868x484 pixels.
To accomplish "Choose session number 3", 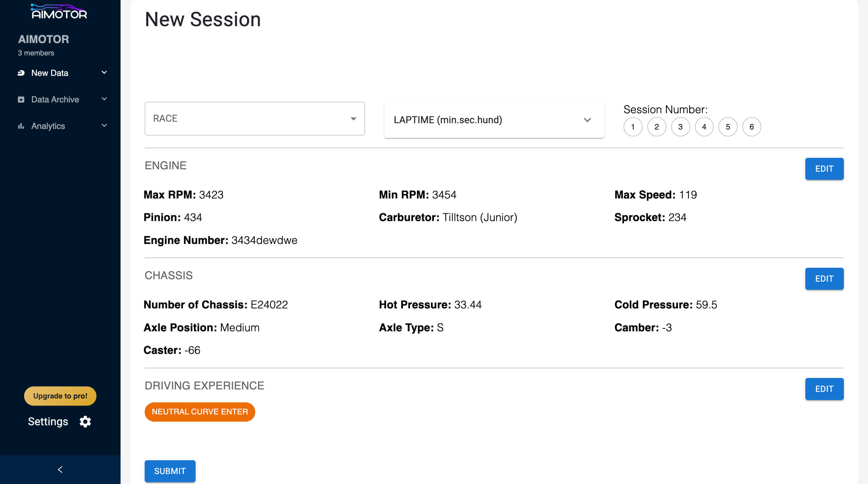I will coord(680,127).
